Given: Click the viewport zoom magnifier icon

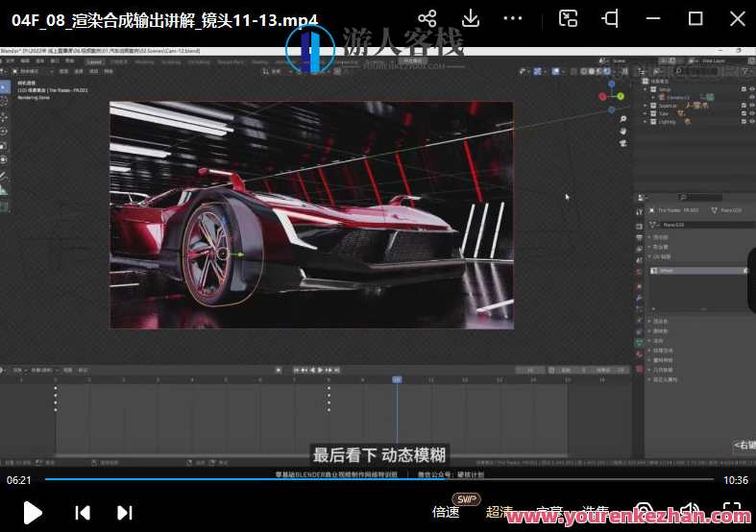Looking at the screenshot, I should [622, 119].
